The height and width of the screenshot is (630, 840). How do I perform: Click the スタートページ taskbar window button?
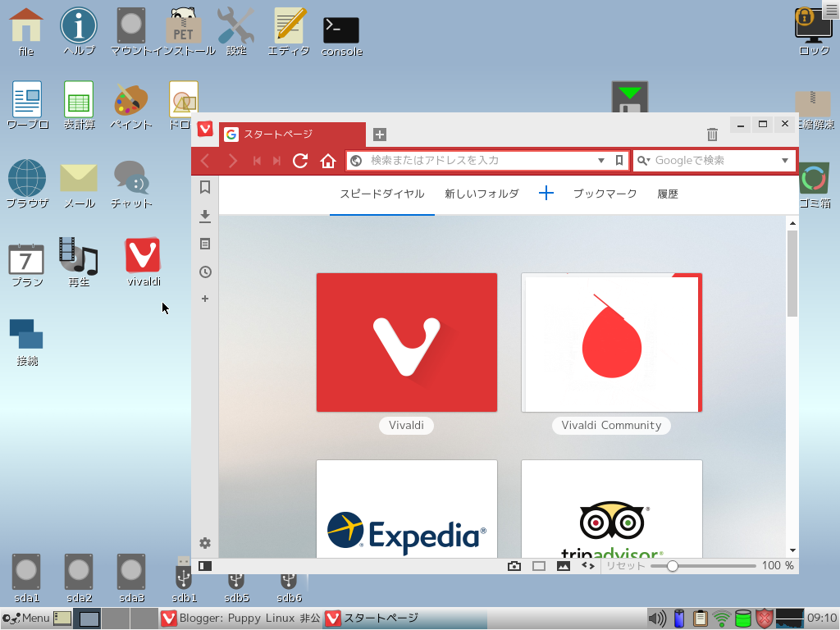(405, 619)
